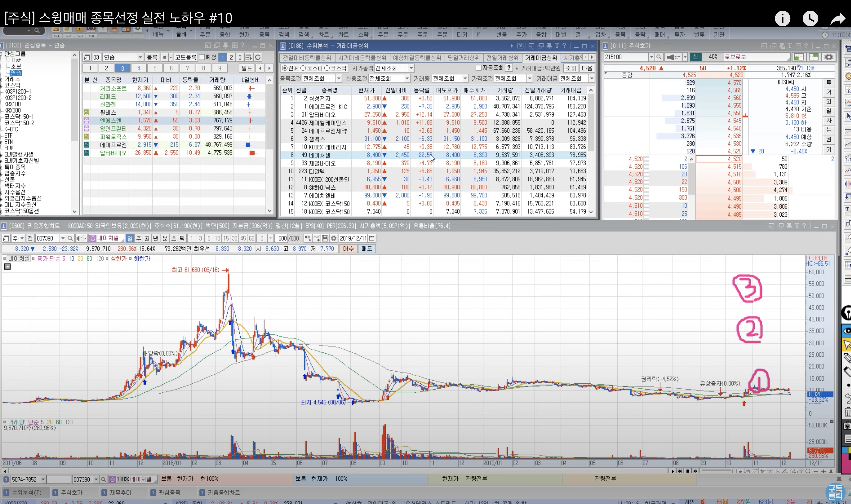851x504 pixels.
Task: Click YouTube share arrow icon
Action: coord(837,18)
